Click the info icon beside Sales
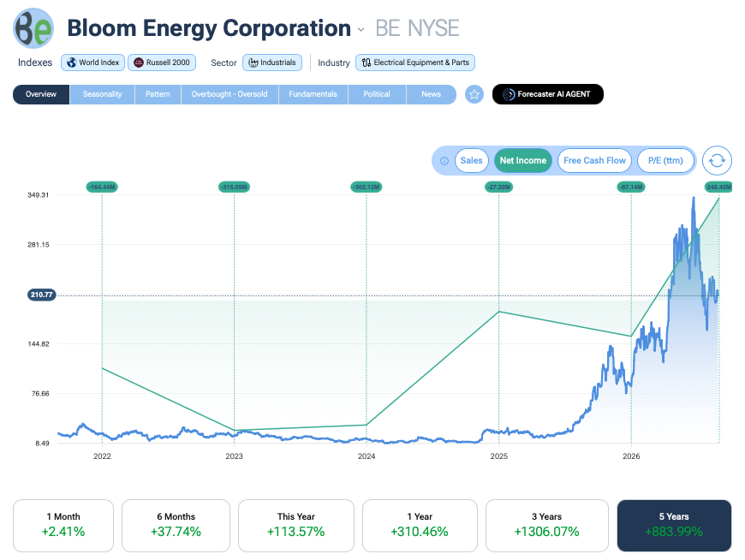The image size is (745, 560). (444, 161)
